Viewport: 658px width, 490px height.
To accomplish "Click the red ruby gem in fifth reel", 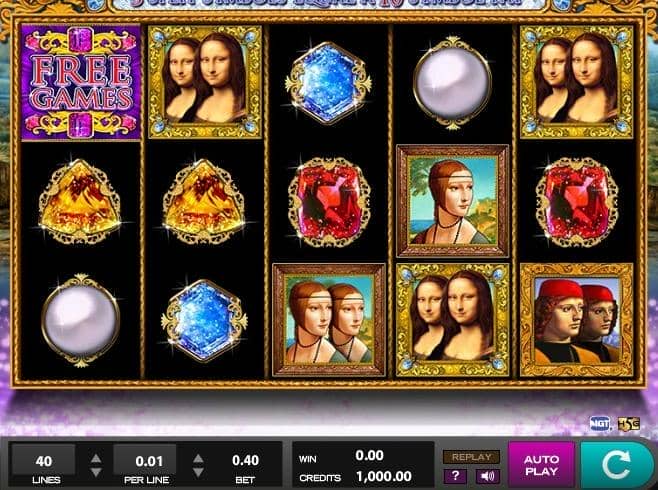I will coord(577,202).
